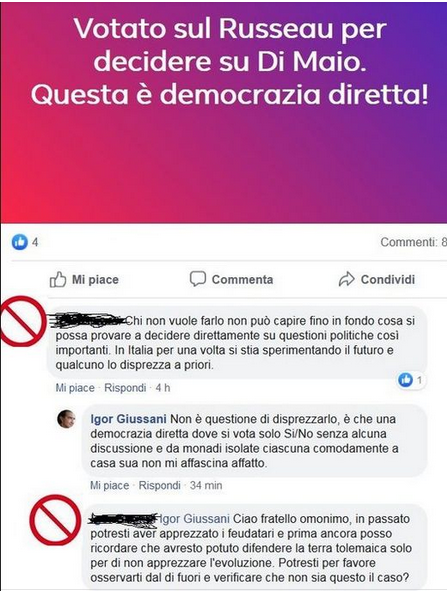Like the post with Mi piace button

pyautogui.click(x=84, y=279)
